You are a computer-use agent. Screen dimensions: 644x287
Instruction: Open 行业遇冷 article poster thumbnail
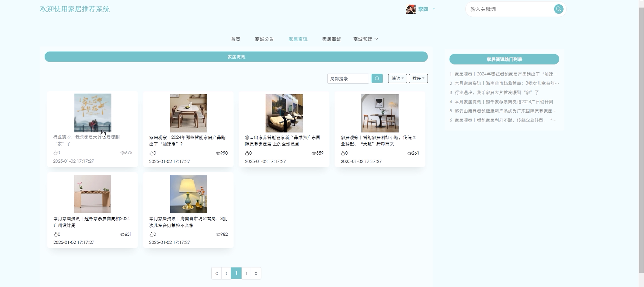coord(93,113)
